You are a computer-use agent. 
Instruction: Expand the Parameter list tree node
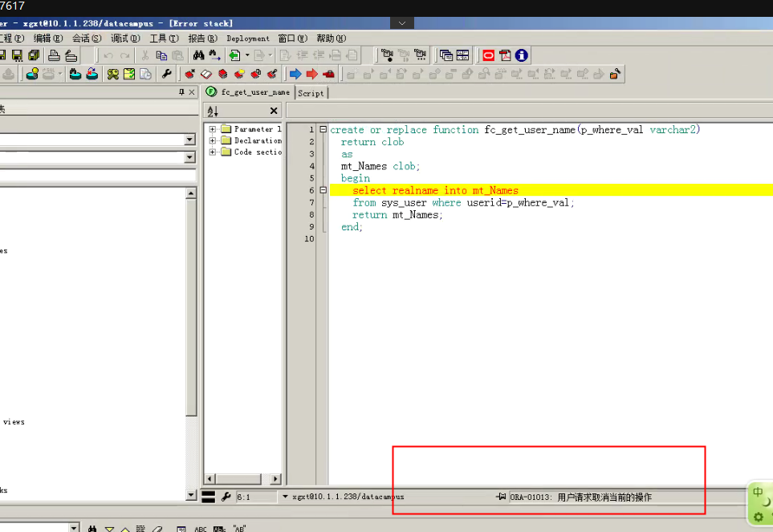213,129
